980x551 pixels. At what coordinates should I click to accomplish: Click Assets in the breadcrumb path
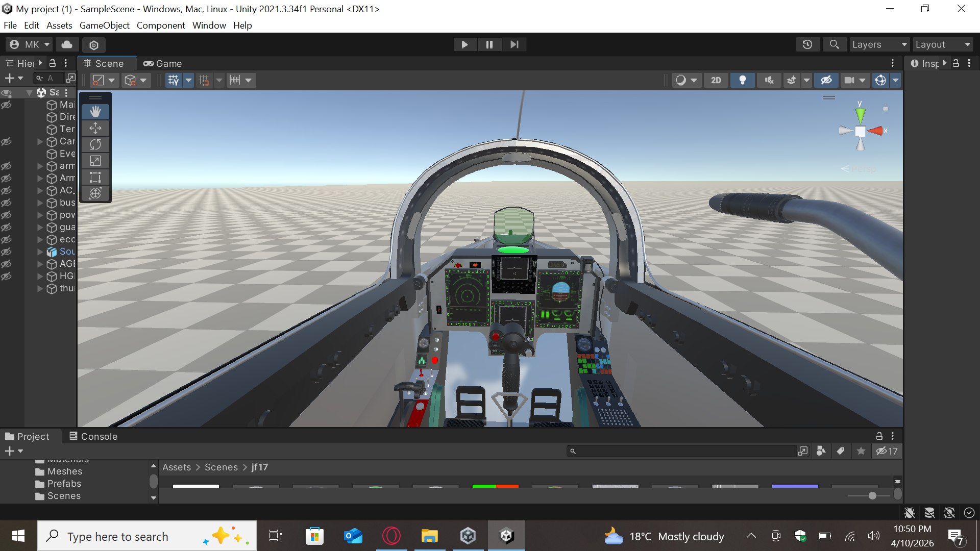[x=177, y=467]
